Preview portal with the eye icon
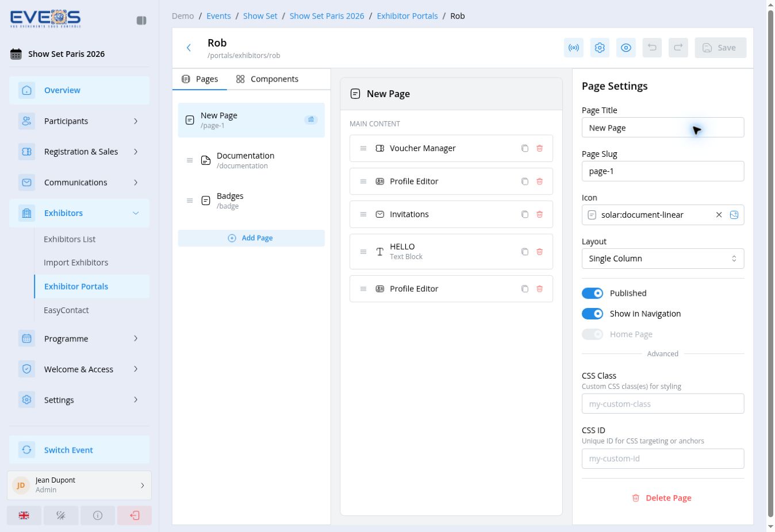The width and height of the screenshot is (775, 532). (626, 48)
